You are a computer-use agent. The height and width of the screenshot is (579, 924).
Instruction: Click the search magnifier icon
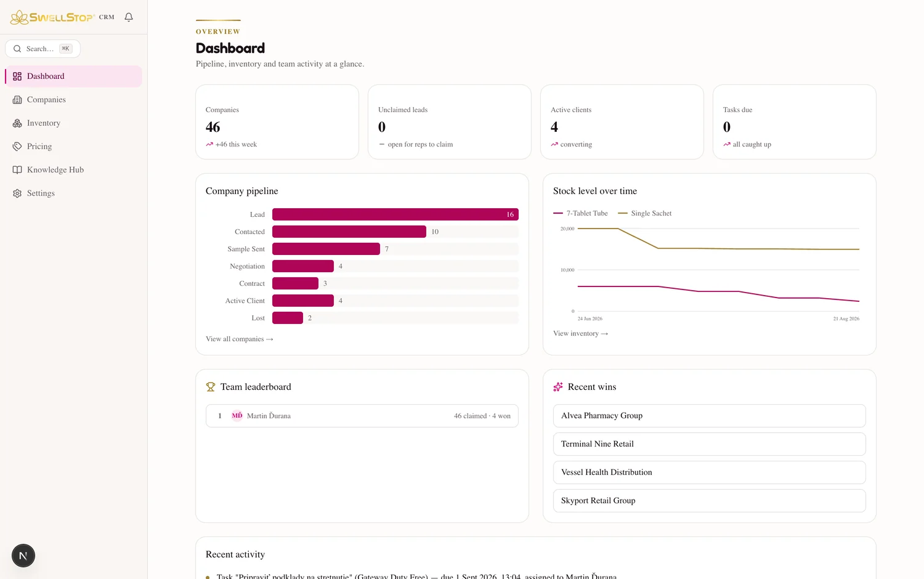coord(17,49)
